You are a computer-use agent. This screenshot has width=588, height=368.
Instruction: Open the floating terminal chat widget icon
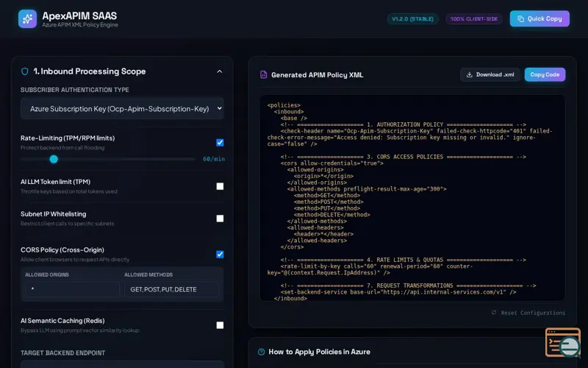[563, 342]
